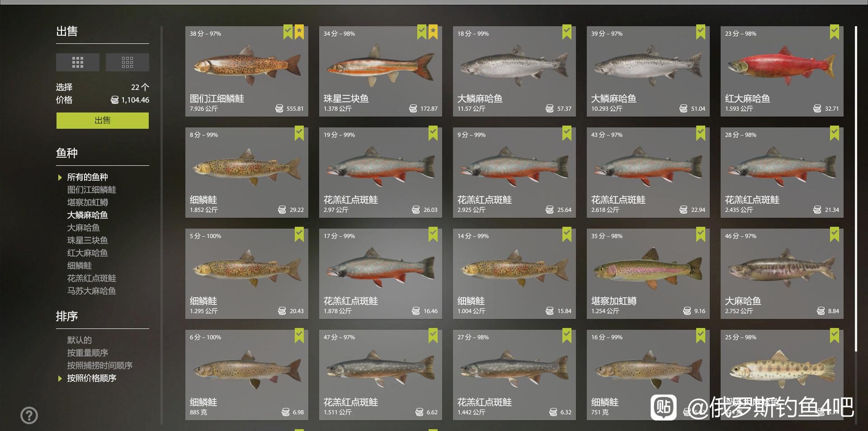Image resolution: width=868 pixels, height=431 pixels.
Task: Choose 按照价格顺序 sort option
Action: coord(92,378)
